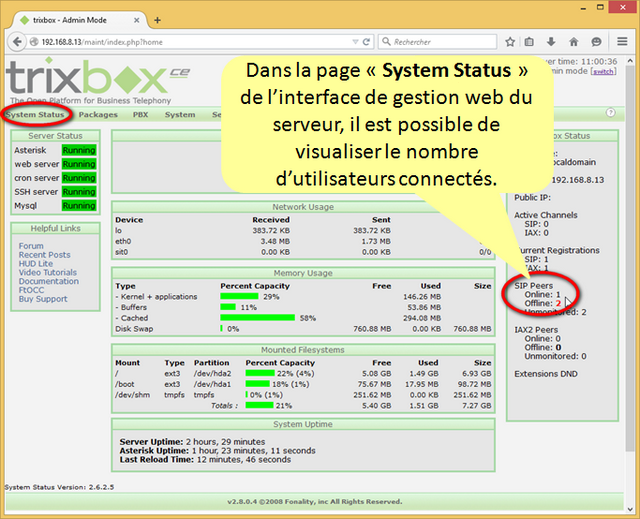Click the /boot mount row label

click(124, 384)
